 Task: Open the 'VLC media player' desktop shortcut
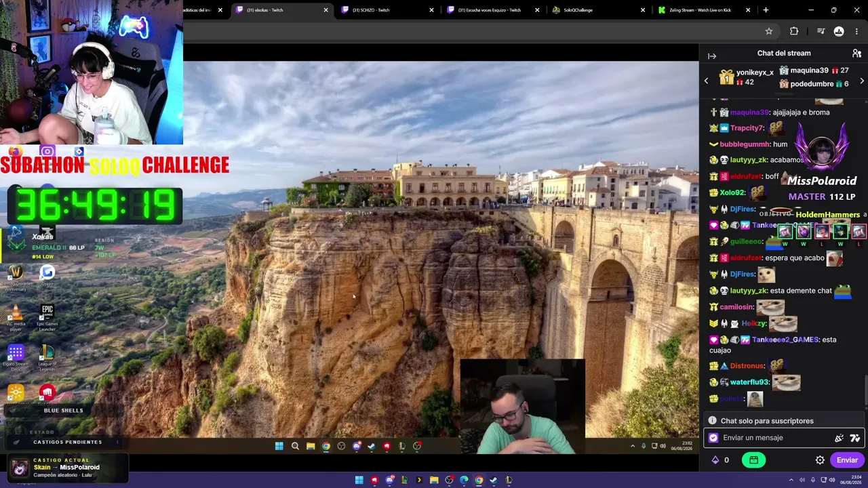(x=16, y=318)
